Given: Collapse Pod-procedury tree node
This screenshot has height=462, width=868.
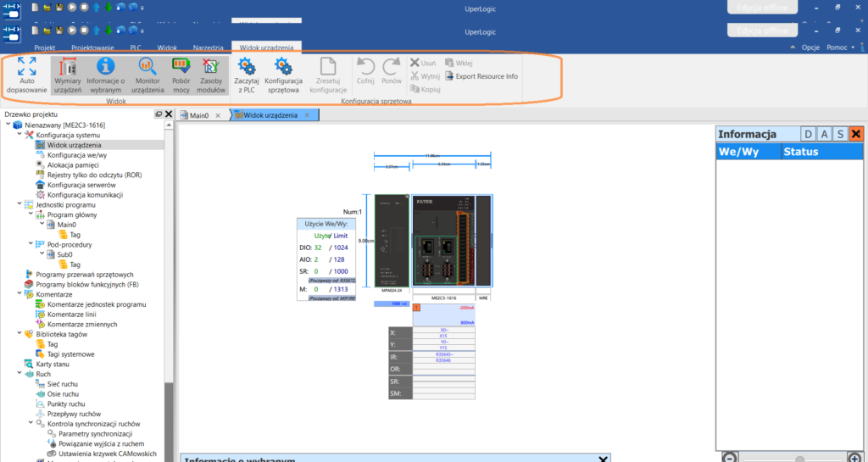Looking at the screenshot, I should 31,244.
